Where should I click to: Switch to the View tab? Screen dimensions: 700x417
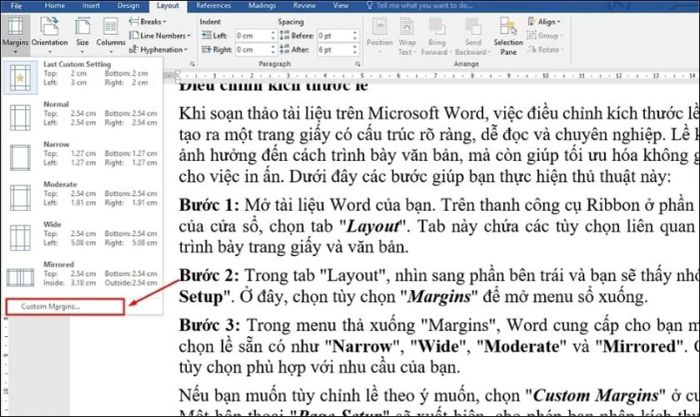(x=341, y=6)
